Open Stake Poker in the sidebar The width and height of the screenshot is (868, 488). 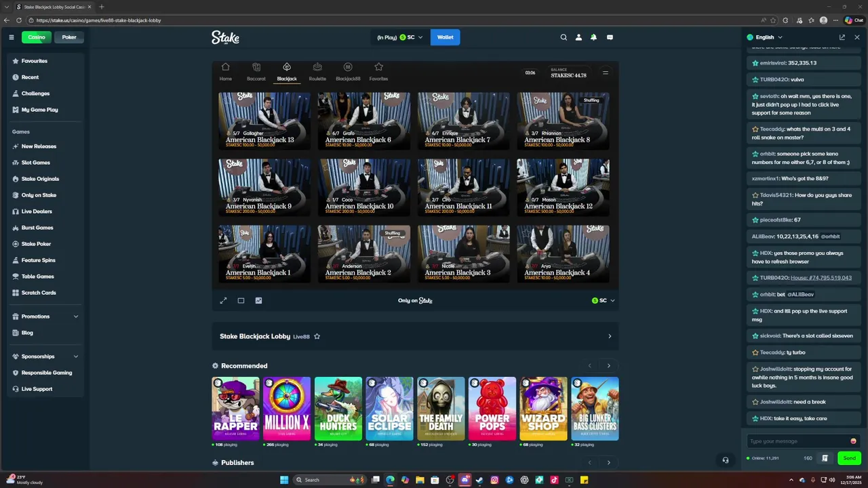pyautogui.click(x=46, y=244)
